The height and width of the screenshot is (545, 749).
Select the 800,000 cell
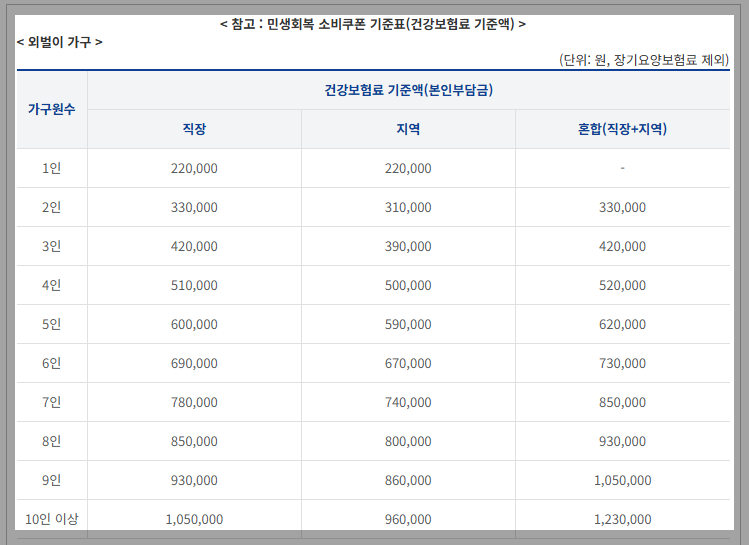pos(408,441)
